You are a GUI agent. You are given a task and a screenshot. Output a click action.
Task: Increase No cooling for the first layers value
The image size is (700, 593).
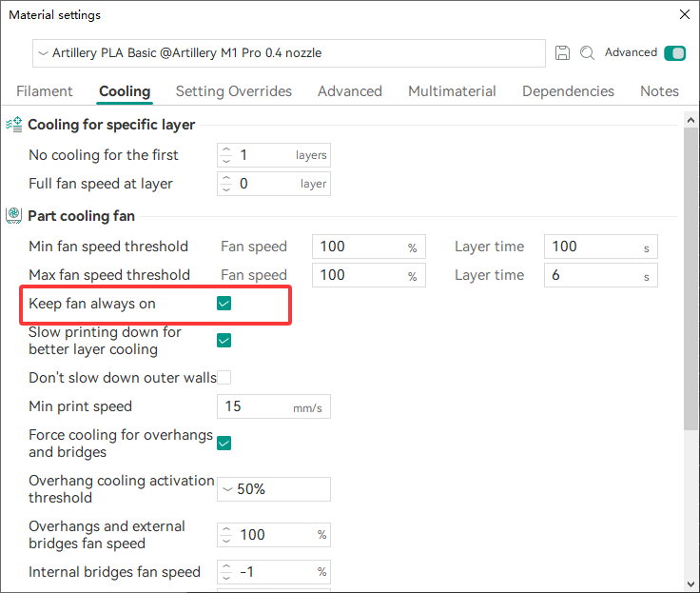[x=225, y=150]
